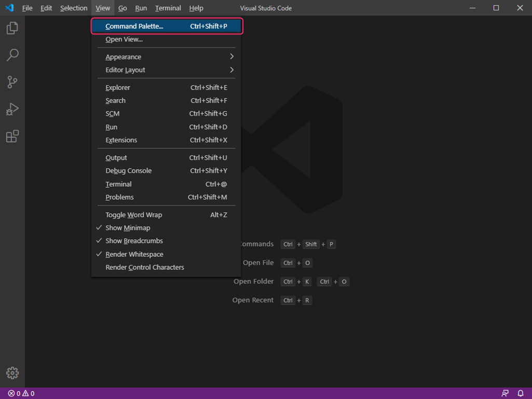
Task: Toggle Render Whitespace option
Action: pos(166,254)
